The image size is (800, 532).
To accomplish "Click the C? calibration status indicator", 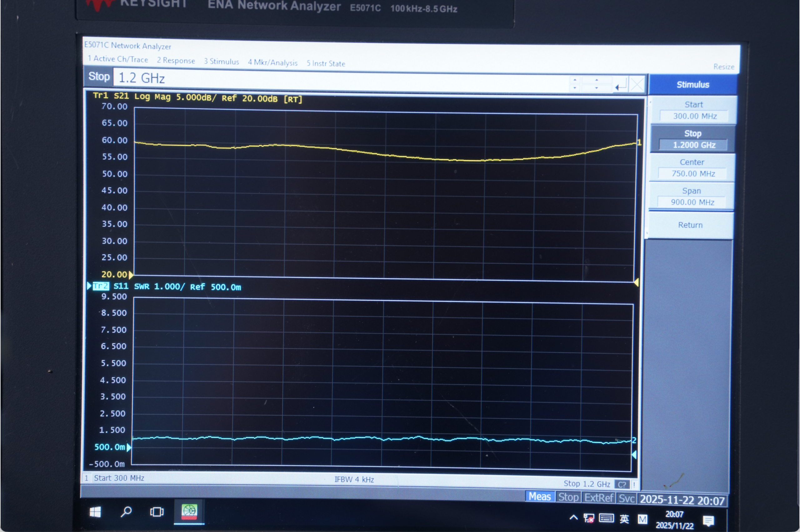I will pyautogui.click(x=622, y=485).
